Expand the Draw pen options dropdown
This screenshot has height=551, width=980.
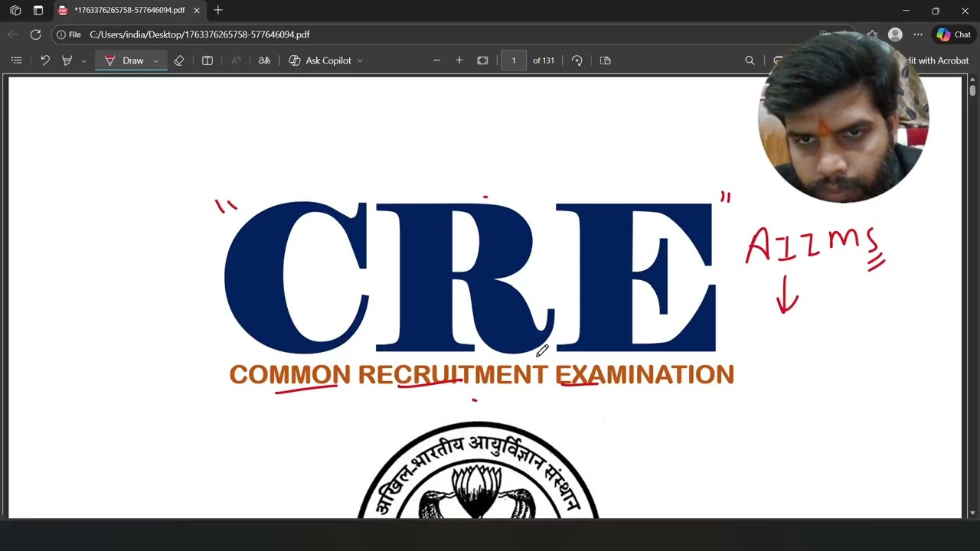[155, 60]
